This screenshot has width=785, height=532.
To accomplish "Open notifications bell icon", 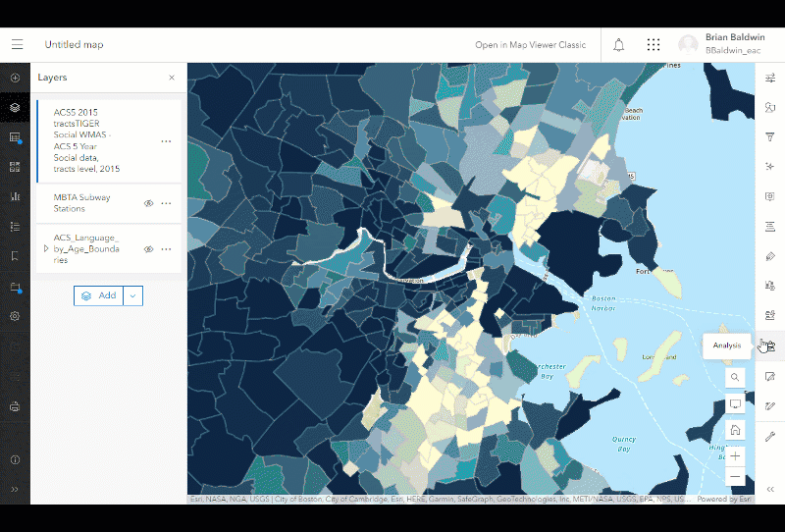I will click(619, 45).
